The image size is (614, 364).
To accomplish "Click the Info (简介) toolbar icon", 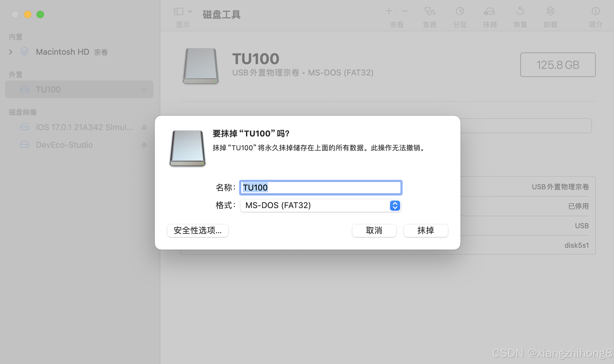I will tap(595, 12).
